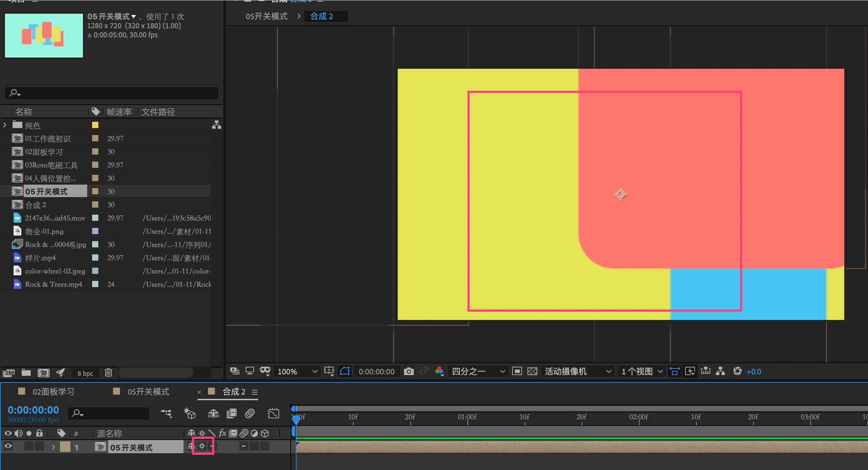
Task: Click the label color swatch of layer 1
Action: 65,447
